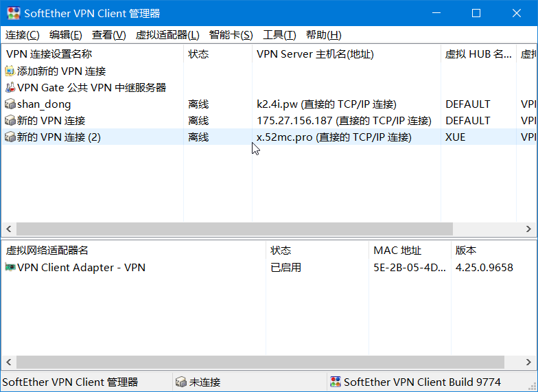Viewport: 538px width, 392px height.
Task: Click right arrow of lower horizontal scrollbar
Action: [x=528, y=362]
